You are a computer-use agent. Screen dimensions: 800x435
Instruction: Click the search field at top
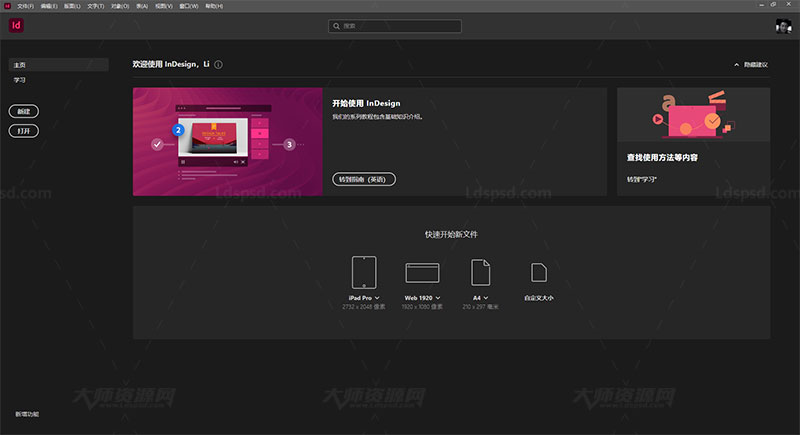395,26
